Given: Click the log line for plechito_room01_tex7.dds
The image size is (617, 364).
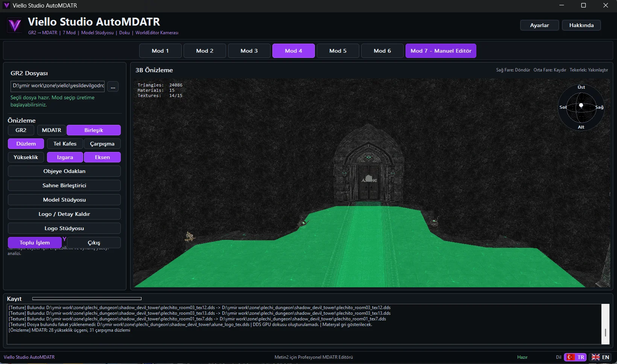Looking at the screenshot, I should (198, 319).
